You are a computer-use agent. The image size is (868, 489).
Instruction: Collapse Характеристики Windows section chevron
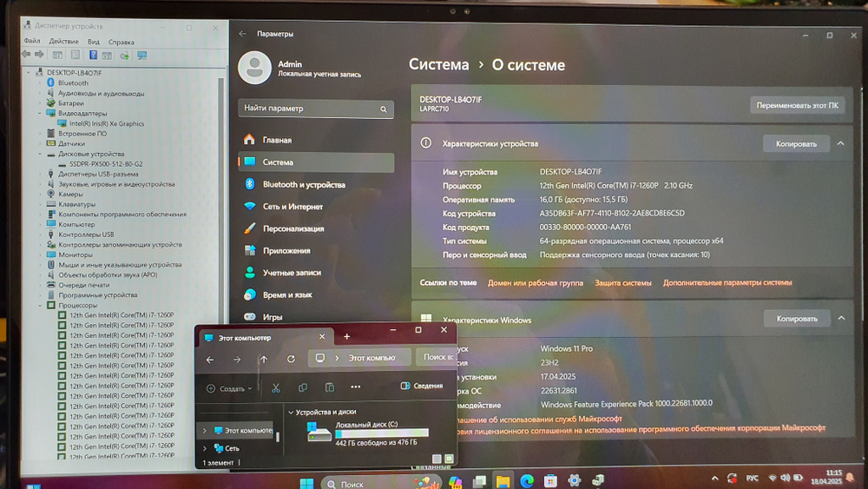(841, 318)
